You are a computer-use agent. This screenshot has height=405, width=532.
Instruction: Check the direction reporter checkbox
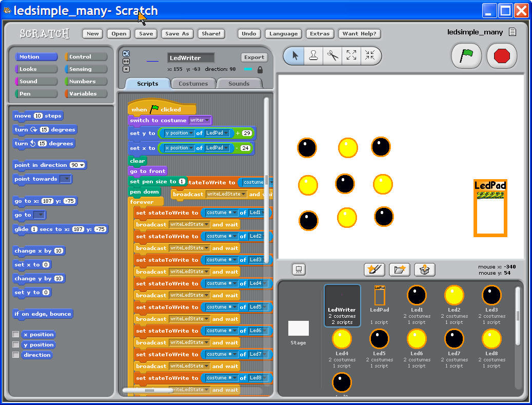pos(15,355)
